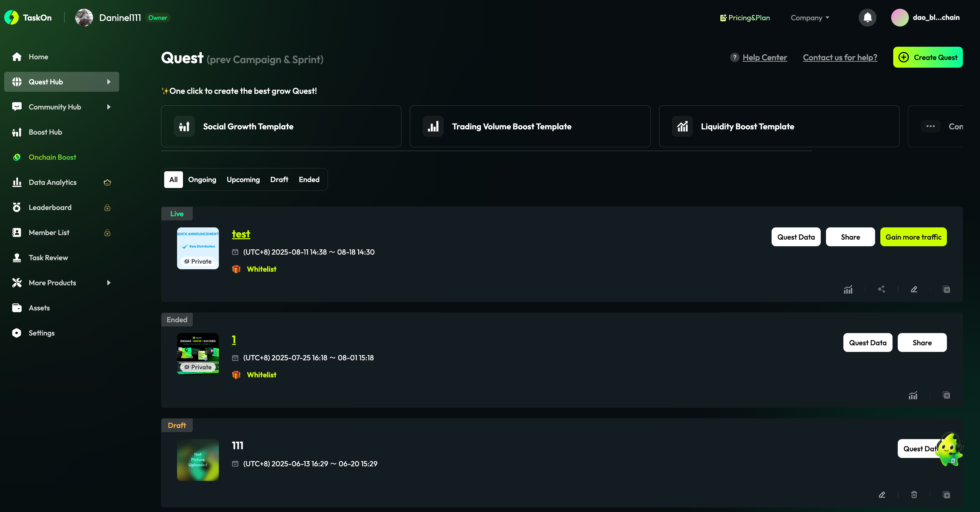Click Gain more traffic button
The width and height of the screenshot is (980, 512).
pyautogui.click(x=913, y=237)
